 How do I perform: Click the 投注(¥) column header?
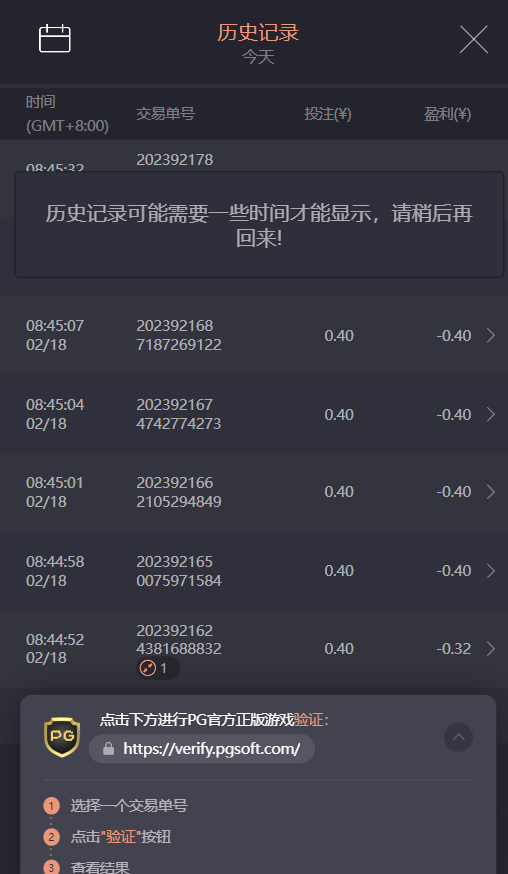point(328,114)
